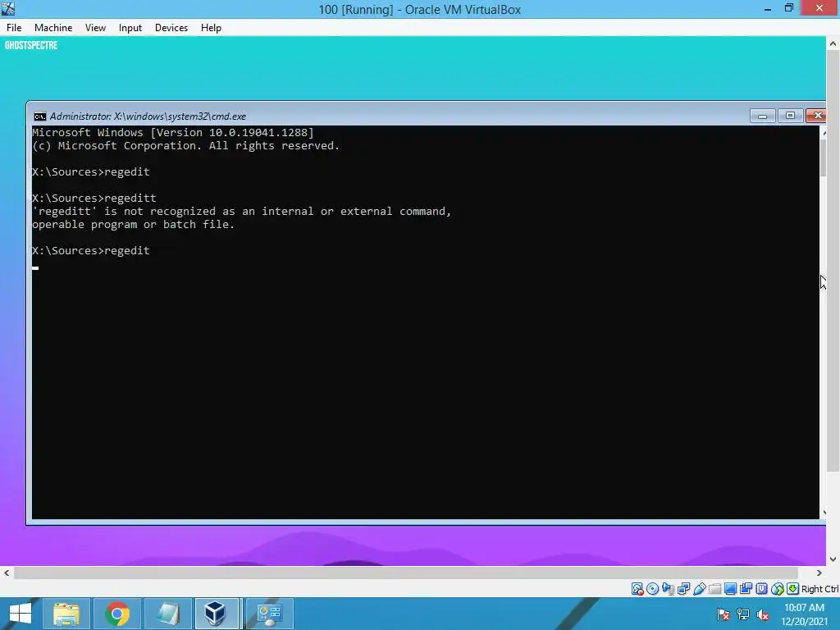Click the VM horizontal scroll right arrow

[819, 573]
